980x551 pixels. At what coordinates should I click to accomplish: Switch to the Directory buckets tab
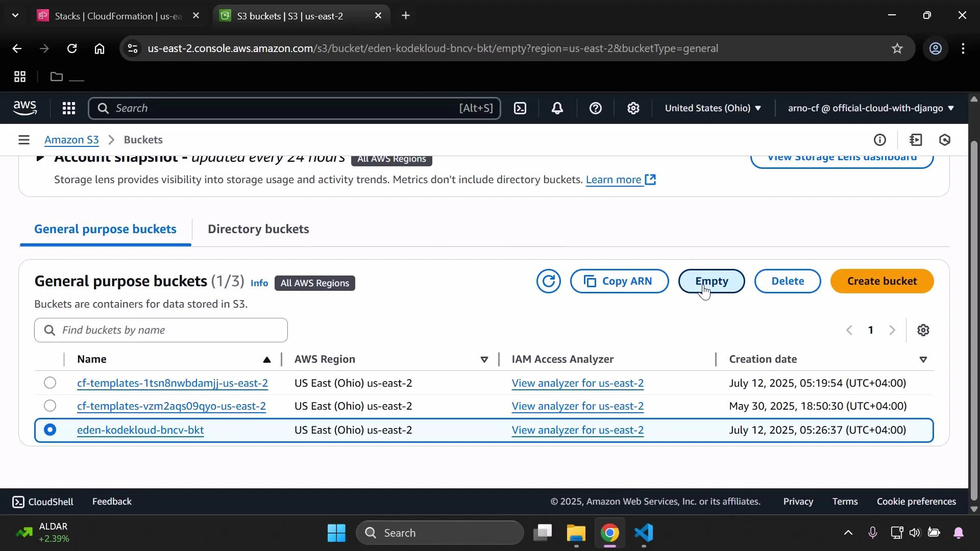[258, 229]
